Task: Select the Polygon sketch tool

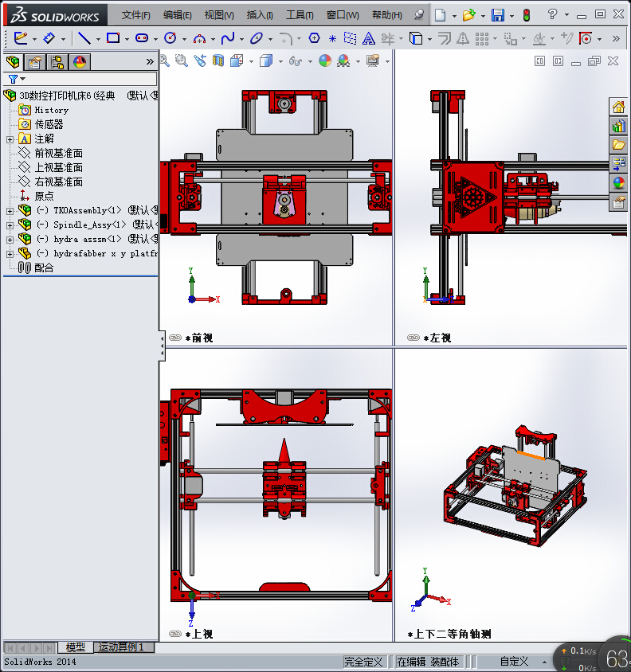Action: pyautogui.click(x=315, y=38)
